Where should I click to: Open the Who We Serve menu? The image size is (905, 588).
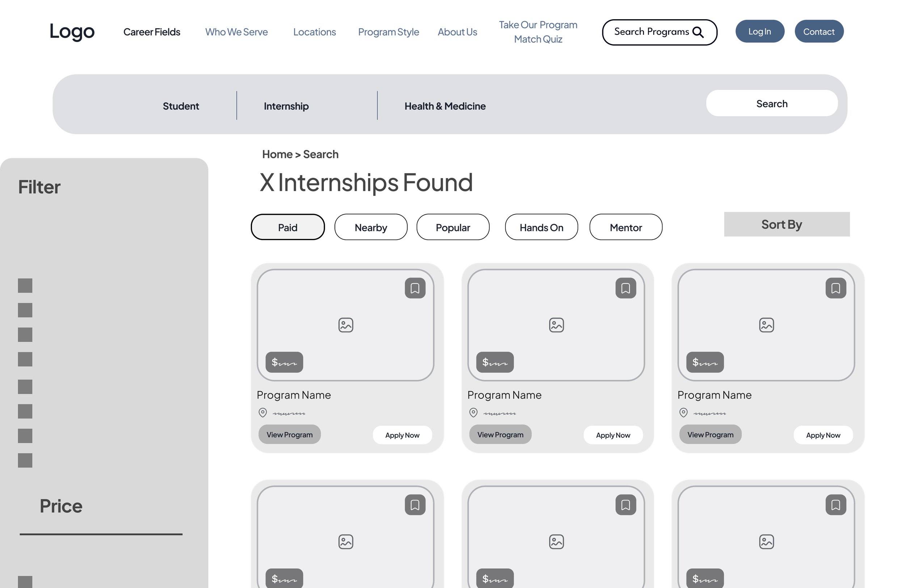click(x=236, y=32)
